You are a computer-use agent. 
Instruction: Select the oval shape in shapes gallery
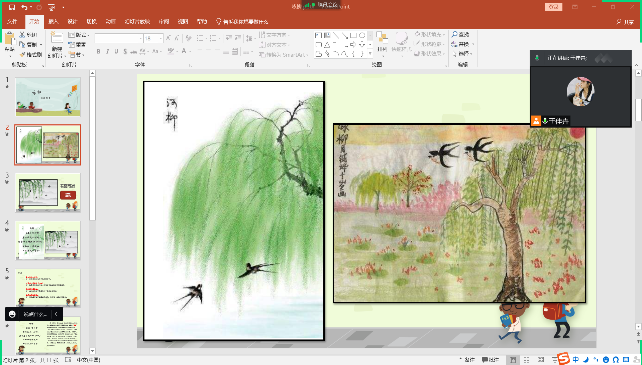(362, 36)
